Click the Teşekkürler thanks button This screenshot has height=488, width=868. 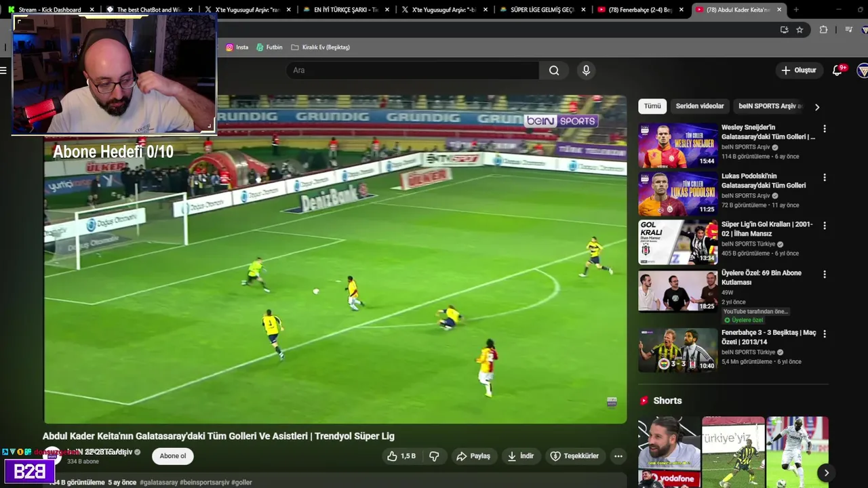[x=574, y=456]
